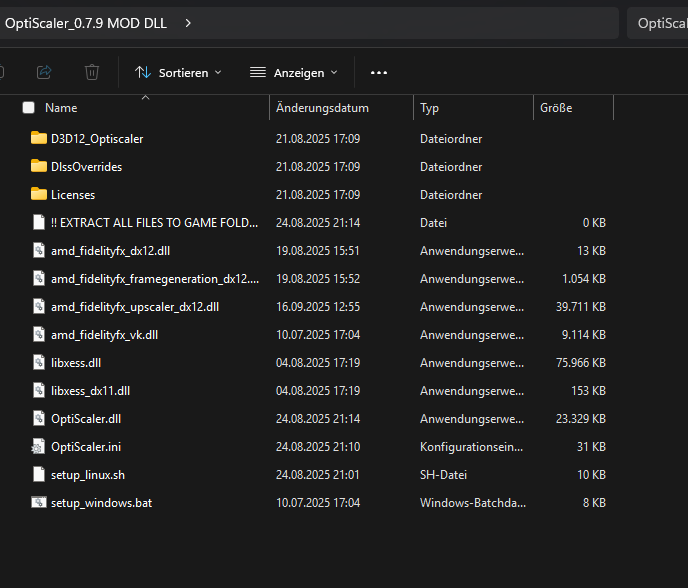Click the Windows-Batchda... type cell
The width and height of the screenshot is (688, 588).
pos(473,503)
